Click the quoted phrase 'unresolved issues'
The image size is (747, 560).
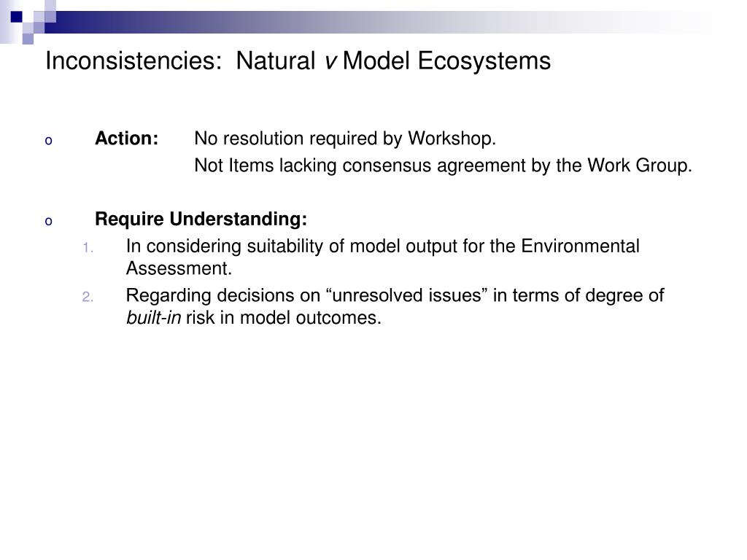(407, 295)
